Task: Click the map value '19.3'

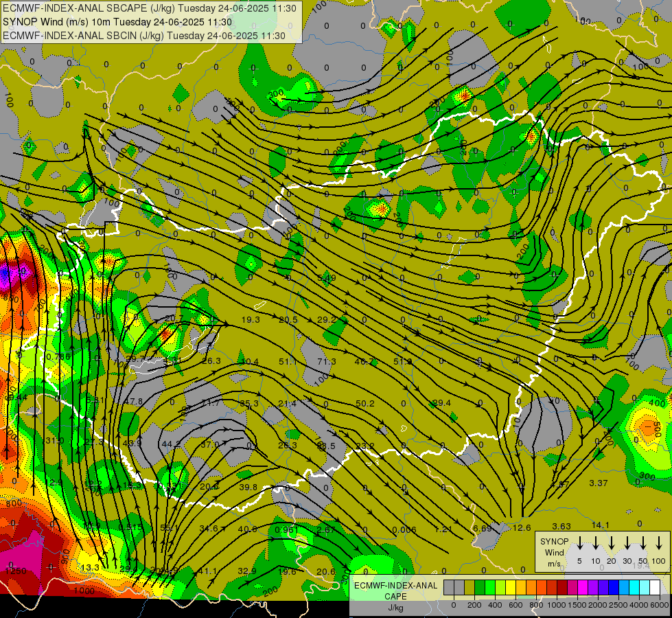Action: [x=251, y=319]
